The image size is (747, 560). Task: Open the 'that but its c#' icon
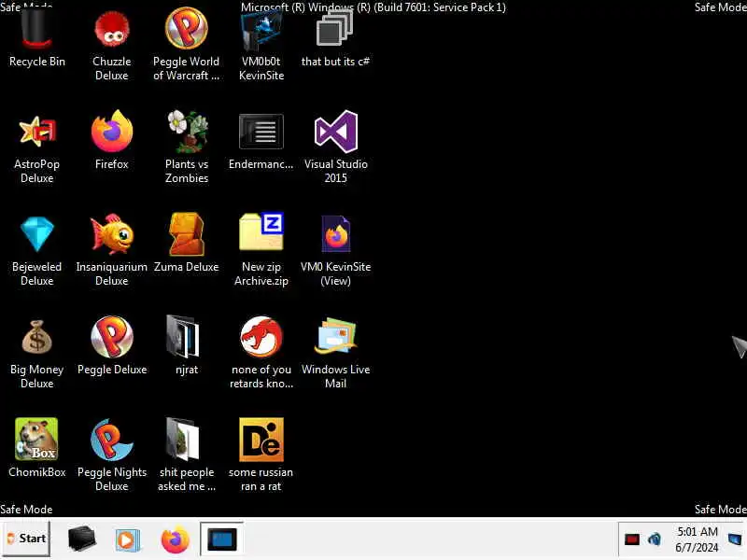click(x=335, y=39)
